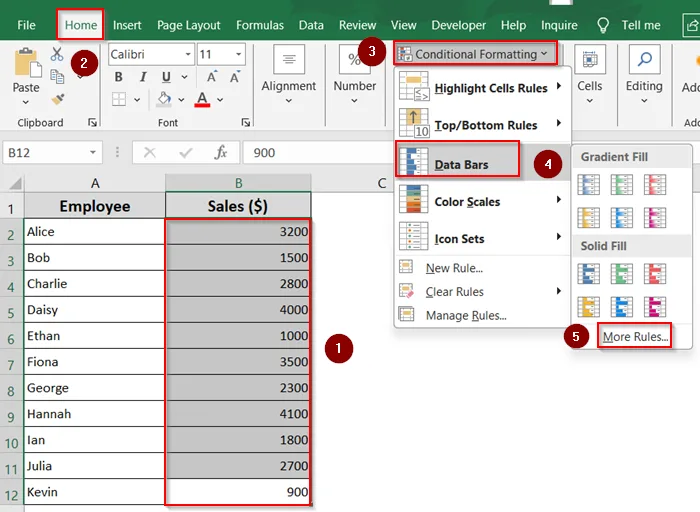Click in the formula bar showing 900
Image resolution: width=700 pixels, height=512 pixels.
pyautogui.click(x=317, y=153)
